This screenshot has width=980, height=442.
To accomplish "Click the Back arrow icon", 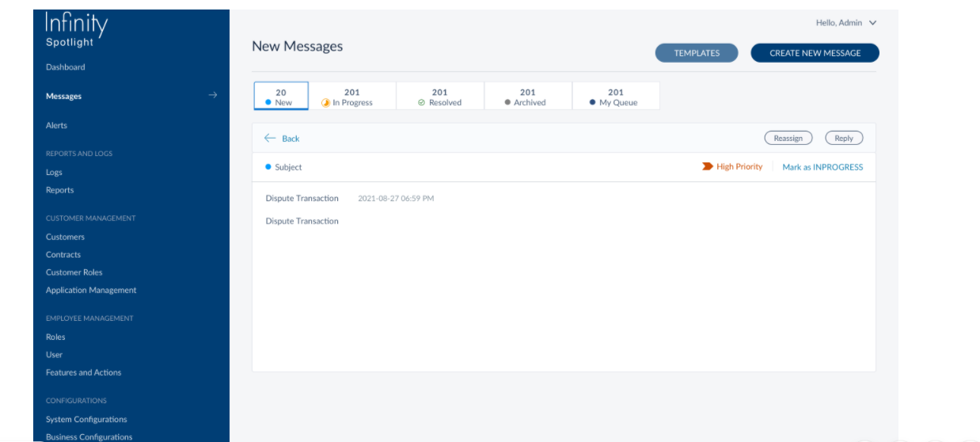I will [x=269, y=139].
